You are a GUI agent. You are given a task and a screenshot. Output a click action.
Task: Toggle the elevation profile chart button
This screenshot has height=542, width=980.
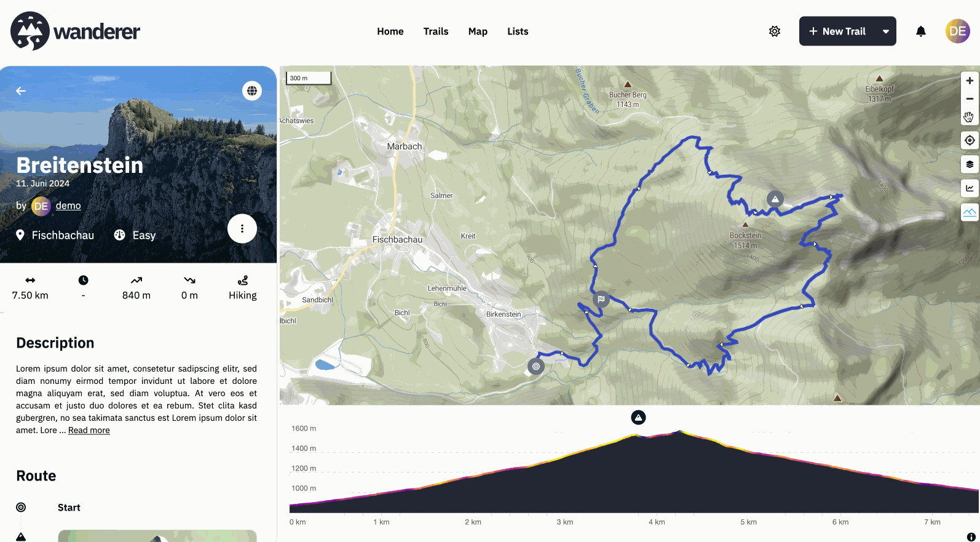970,188
